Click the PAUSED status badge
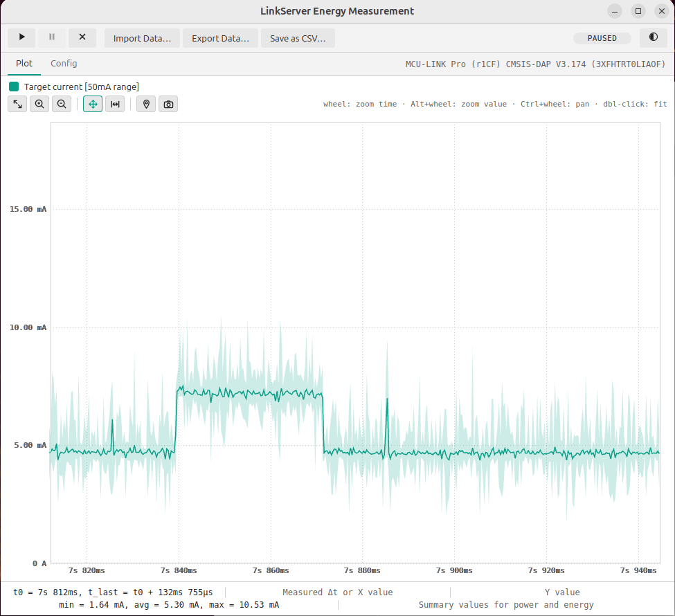 point(602,38)
